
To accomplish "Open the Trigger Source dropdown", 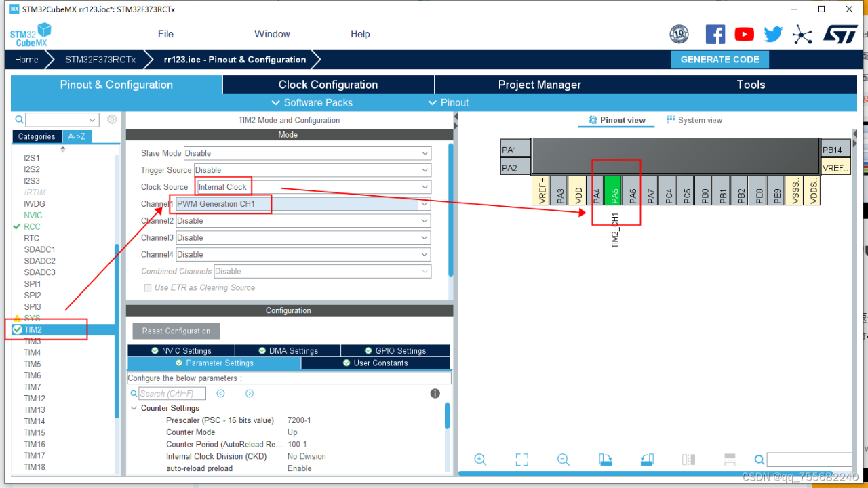I will coord(313,170).
